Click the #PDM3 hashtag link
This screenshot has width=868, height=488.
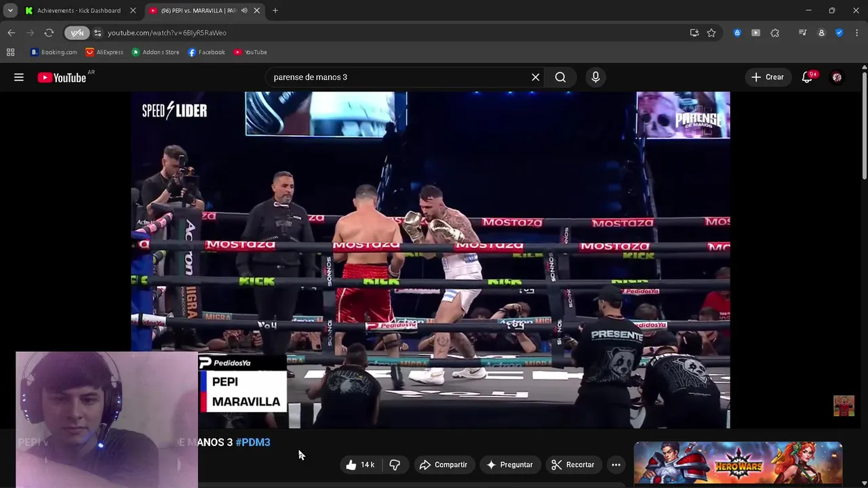(253, 442)
